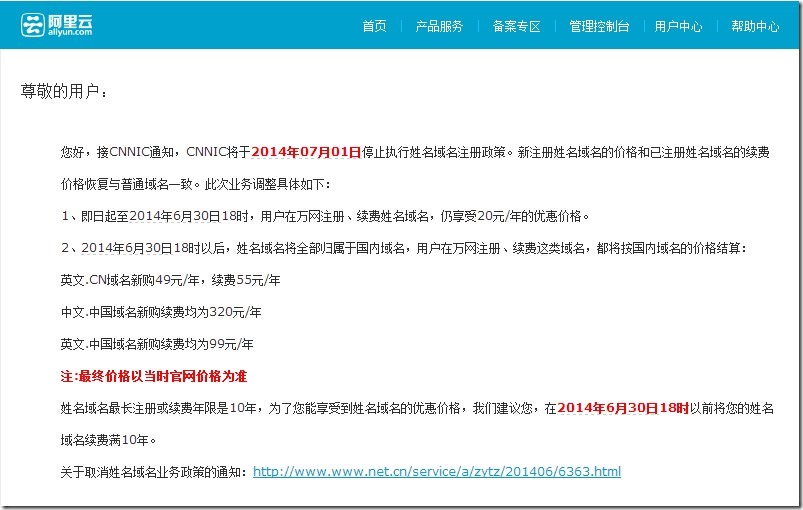This screenshot has width=803, height=510.
Task: Click the Aliyun logo icon
Action: [33, 25]
